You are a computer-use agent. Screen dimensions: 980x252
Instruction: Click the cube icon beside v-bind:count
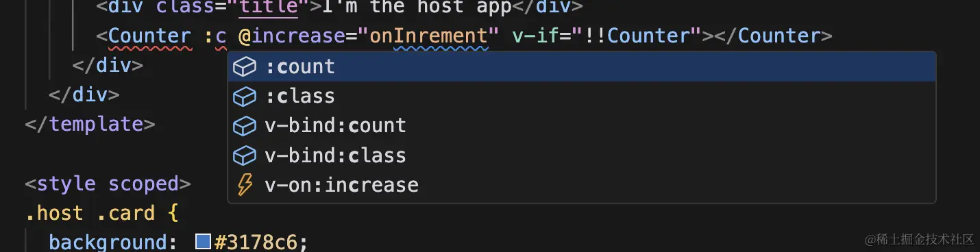pos(245,126)
